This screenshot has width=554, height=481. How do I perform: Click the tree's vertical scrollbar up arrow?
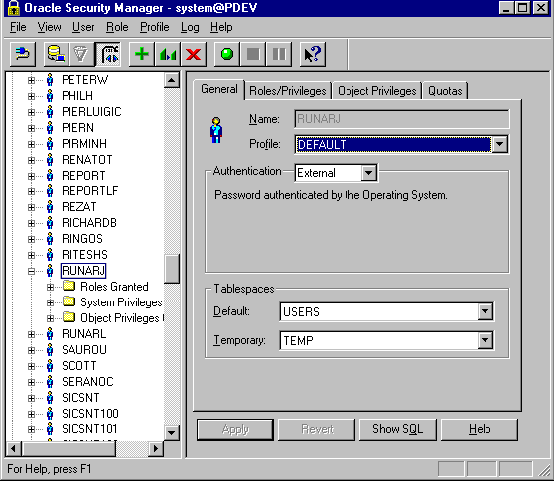(x=172, y=80)
